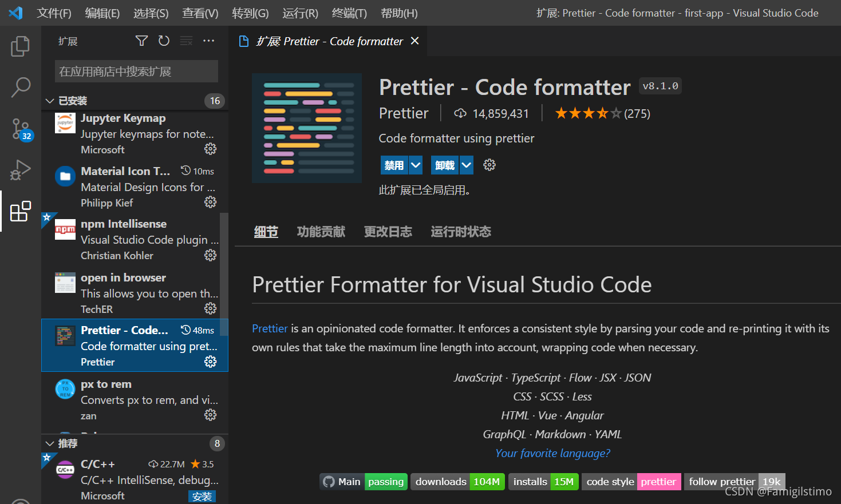This screenshot has height=504, width=841.
Task: Switch to the 更改日志 tab
Action: tap(388, 231)
